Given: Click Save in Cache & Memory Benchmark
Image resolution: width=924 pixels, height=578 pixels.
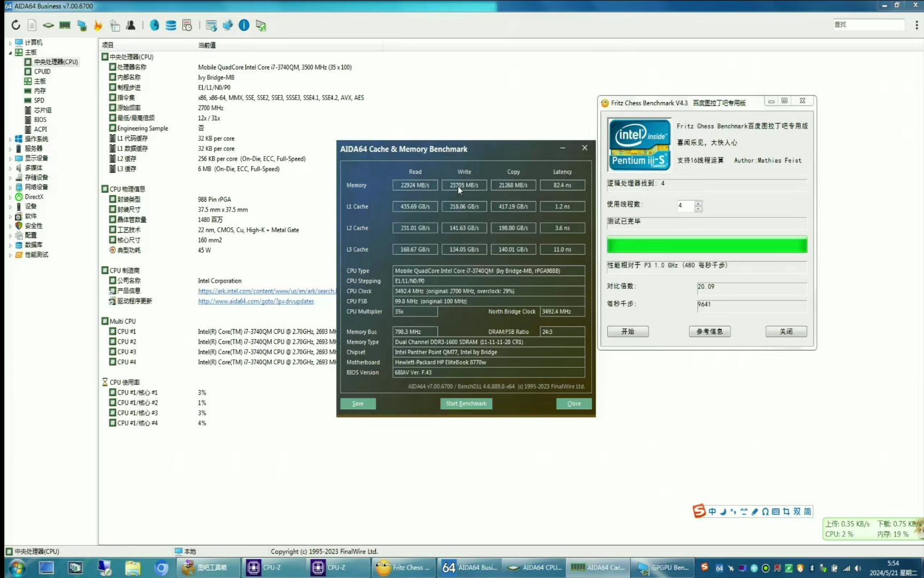Looking at the screenshot, I should (x=358, y=404).
